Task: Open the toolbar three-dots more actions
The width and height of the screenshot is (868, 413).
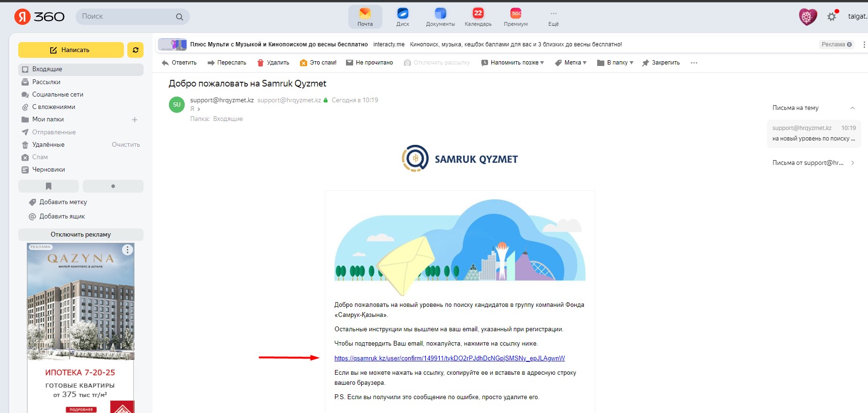Action: click(x=694, y=63)
